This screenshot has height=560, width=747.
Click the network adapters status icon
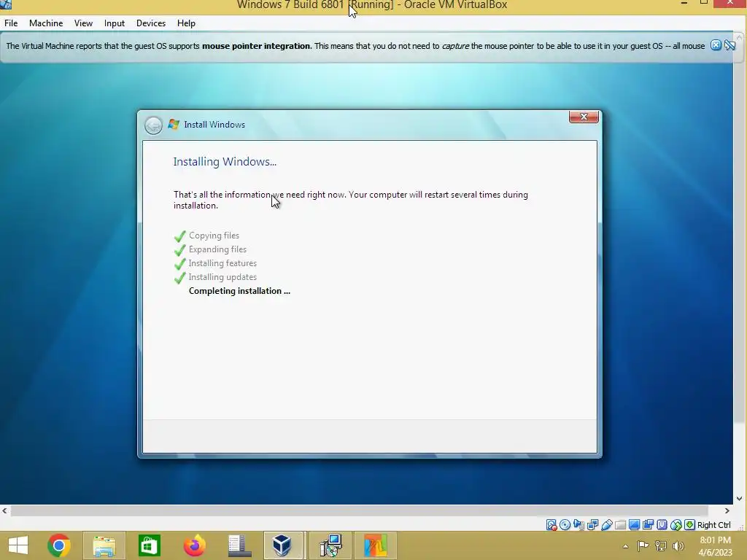[592, 525]
